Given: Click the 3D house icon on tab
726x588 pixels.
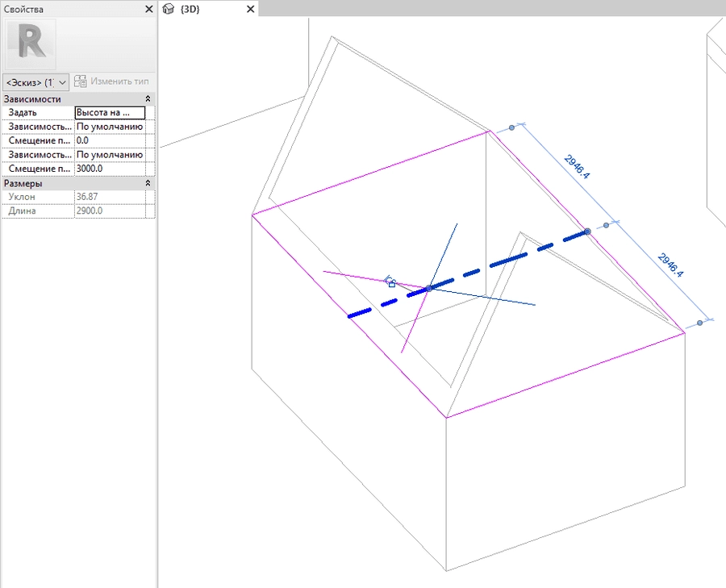Looking at the screenshot, I should (169, 9).
